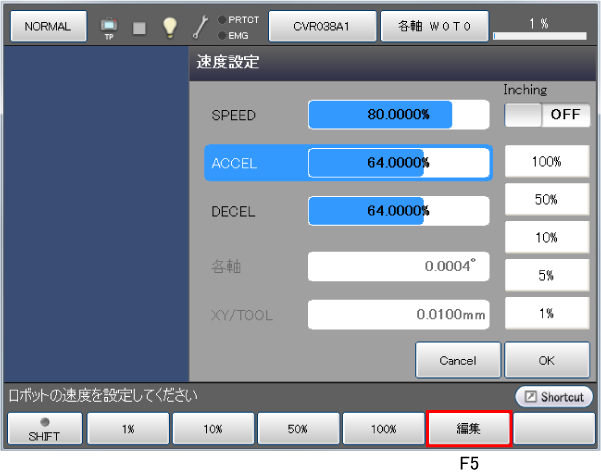Select the ACCEL 64% slider bar
The image size is (601, 473).
(398, 163)
